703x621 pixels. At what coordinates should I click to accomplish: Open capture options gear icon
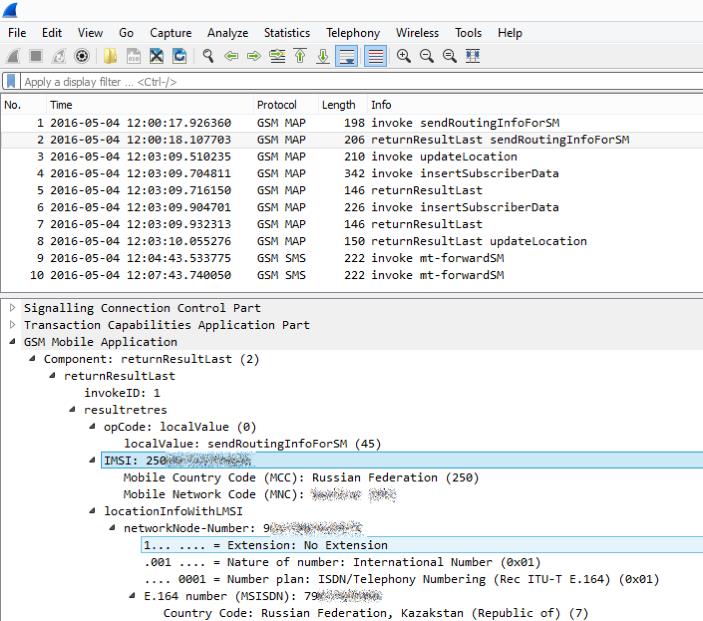pos(81,57)
